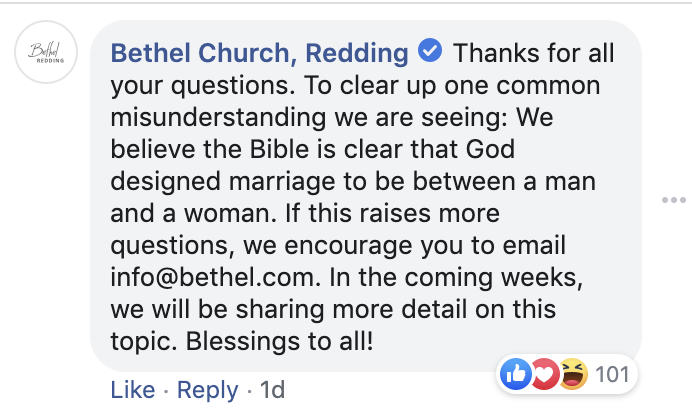Select the laughing Haha reaction icon
The image size is (692, 416).
coord(573,374)
